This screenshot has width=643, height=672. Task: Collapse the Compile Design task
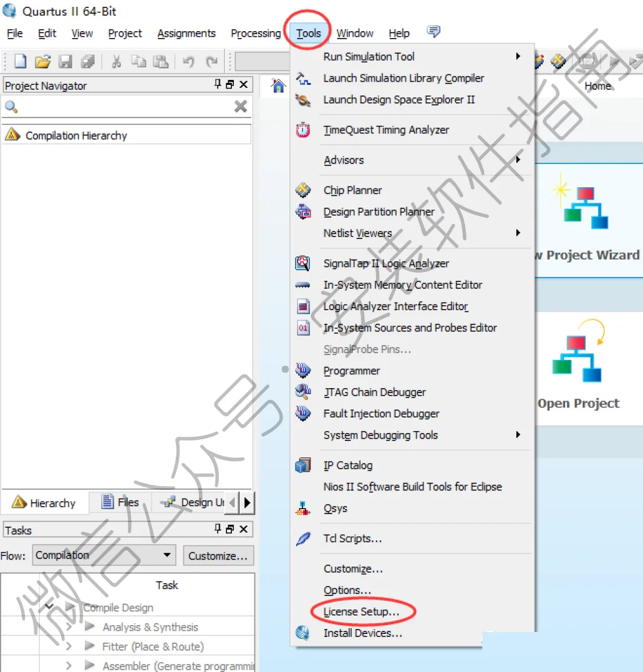49,606
